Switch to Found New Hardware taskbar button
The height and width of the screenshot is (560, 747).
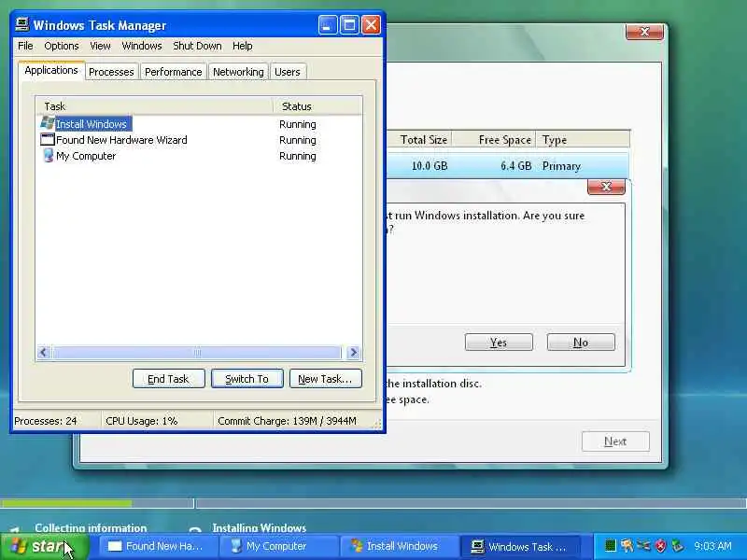[x=157, y=546]
